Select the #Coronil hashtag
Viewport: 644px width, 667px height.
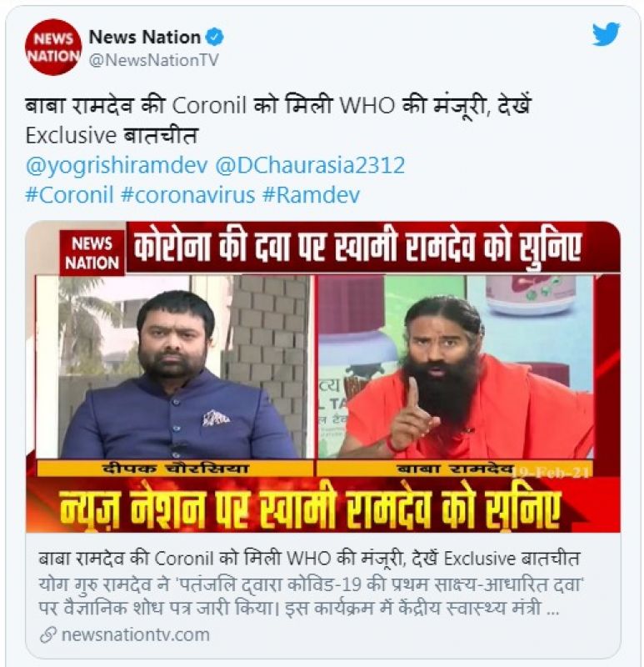pos(69,195)
